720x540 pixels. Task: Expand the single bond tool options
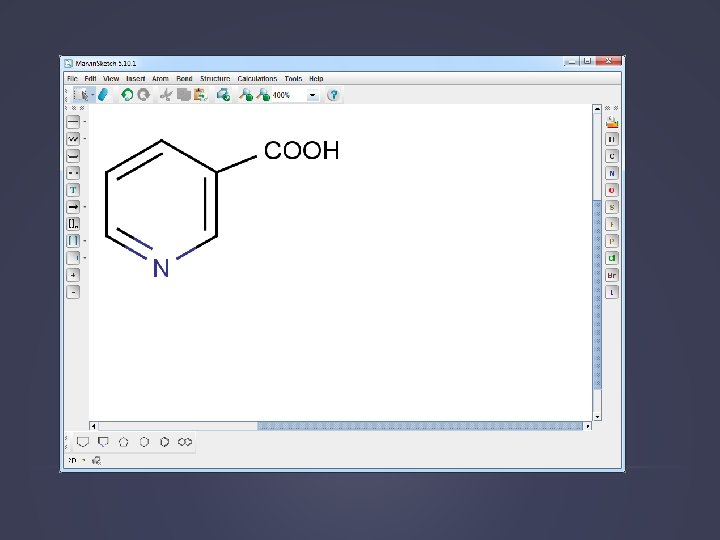[84, 122]
